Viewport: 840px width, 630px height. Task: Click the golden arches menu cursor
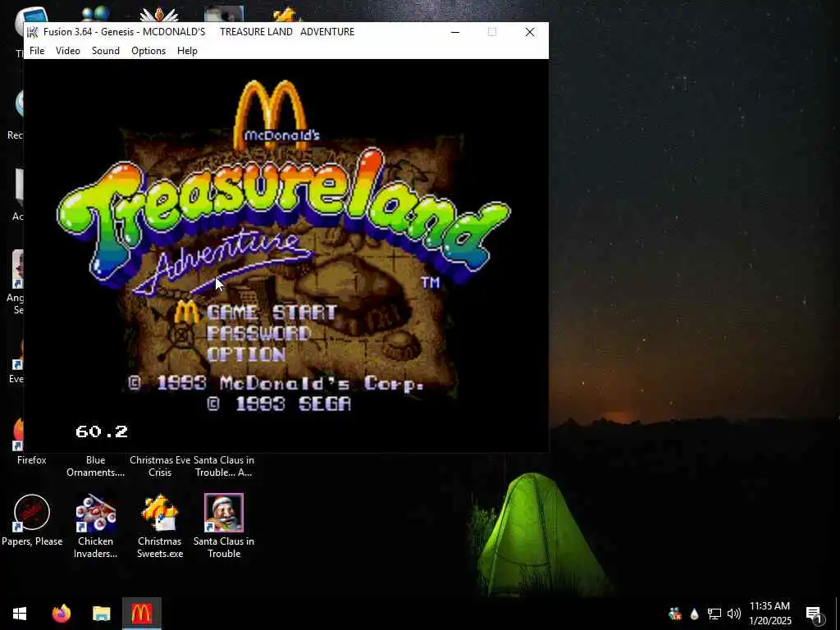(x=187, y=312)
